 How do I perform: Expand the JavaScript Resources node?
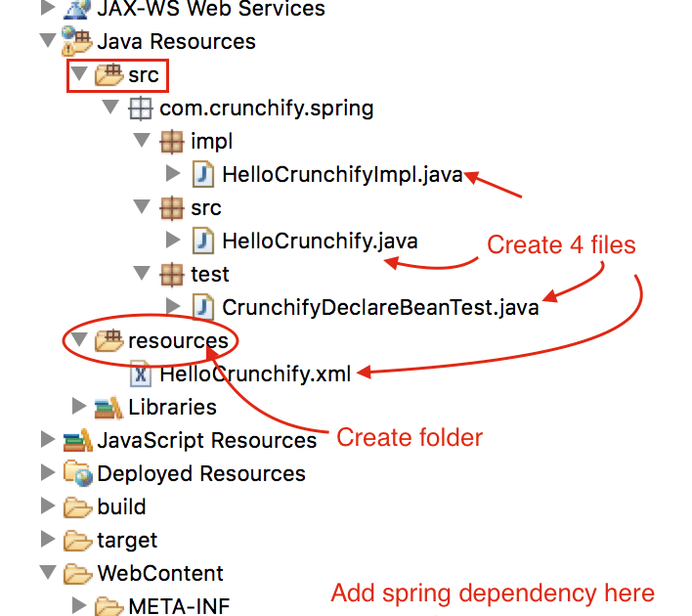point(48,439)
